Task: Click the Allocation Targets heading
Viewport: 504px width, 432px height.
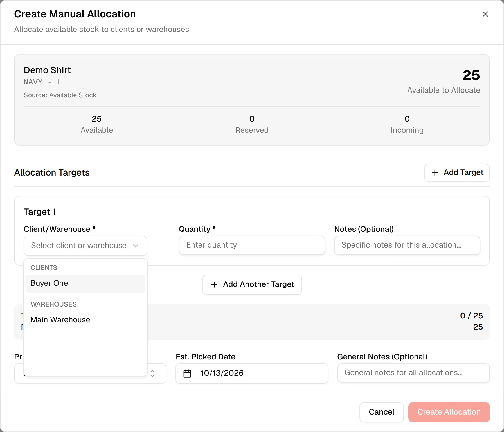Action: [52, 172]
